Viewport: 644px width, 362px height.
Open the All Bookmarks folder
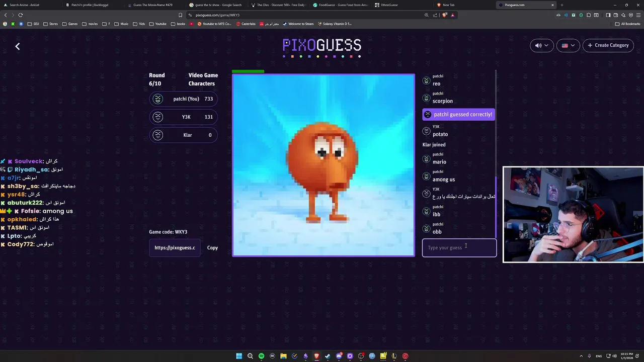click(628, 24)
